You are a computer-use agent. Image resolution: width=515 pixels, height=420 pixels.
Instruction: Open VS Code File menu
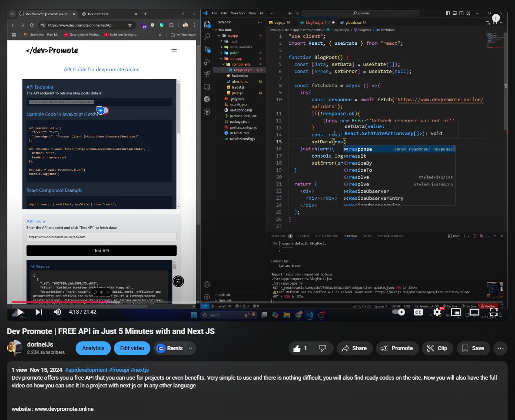pos(214,13)
